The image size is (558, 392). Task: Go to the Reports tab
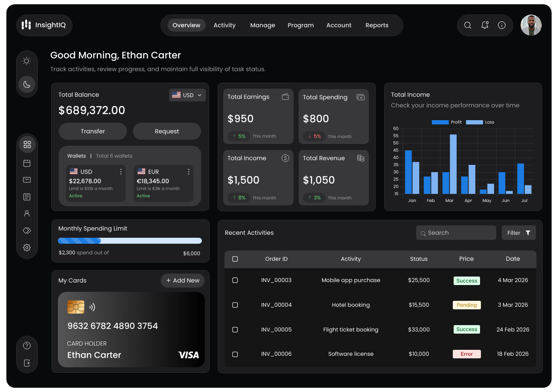(377, 25)
